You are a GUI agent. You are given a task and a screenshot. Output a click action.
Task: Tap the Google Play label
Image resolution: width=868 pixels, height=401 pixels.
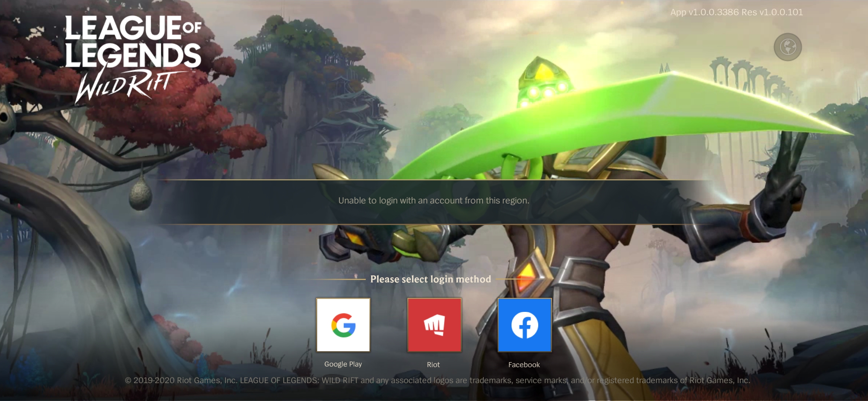[x=343, y=364]
